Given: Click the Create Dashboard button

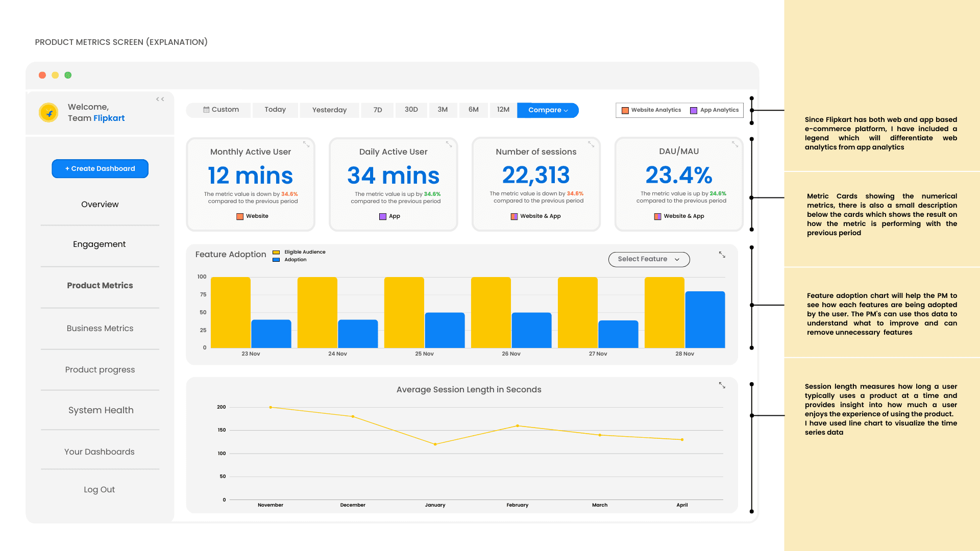Looking at the screenshot, I should pos(100,169).
